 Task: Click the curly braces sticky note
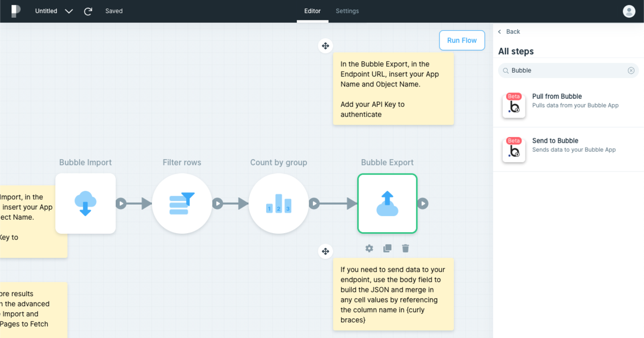393,294
